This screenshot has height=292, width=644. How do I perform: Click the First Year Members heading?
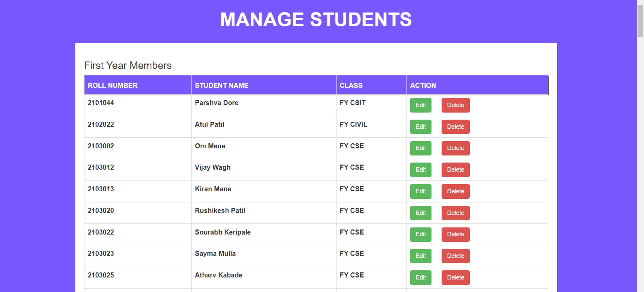[x=128, y=65]
